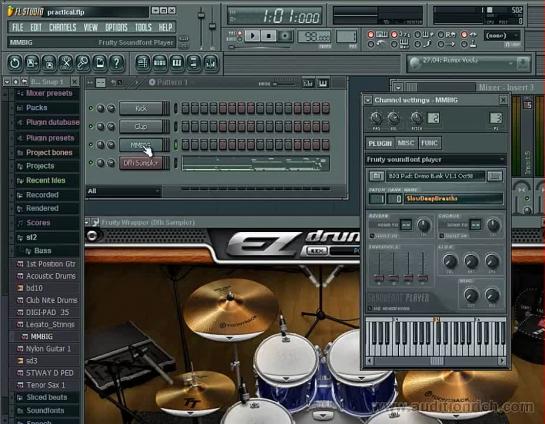Open graph editor icon in step sequencer
545x424 pixels.
(x=308, y=83)
